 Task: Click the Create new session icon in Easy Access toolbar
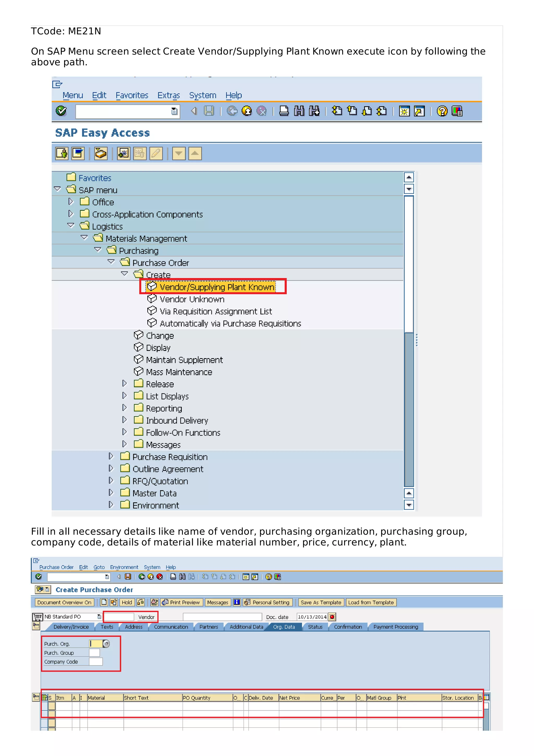404,111
